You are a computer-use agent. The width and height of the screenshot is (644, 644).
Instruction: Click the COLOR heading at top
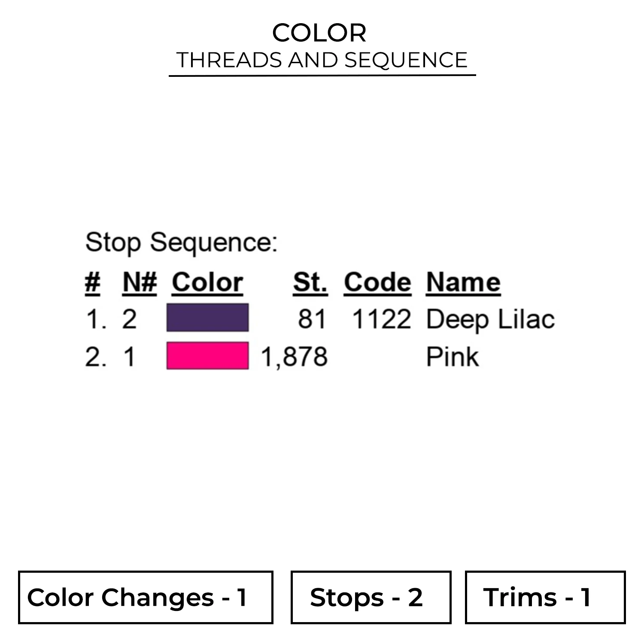tap(319, 33)
